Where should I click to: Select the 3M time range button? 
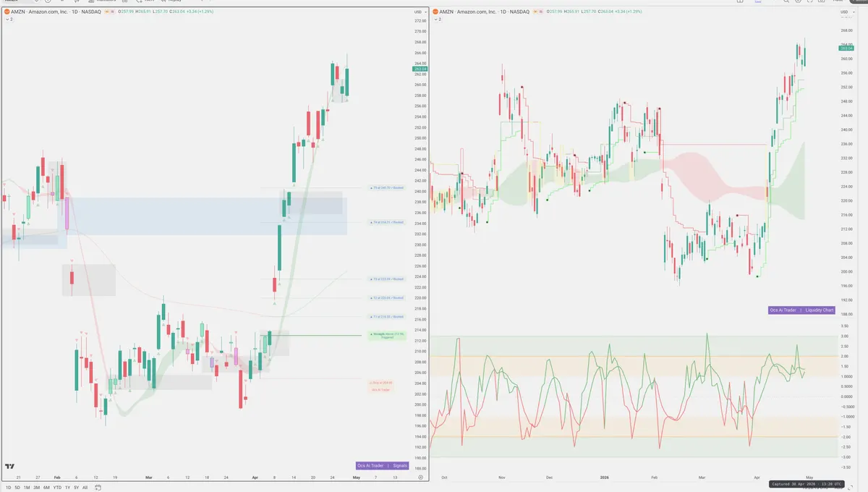pyautogui.click(x=36, y=488)
